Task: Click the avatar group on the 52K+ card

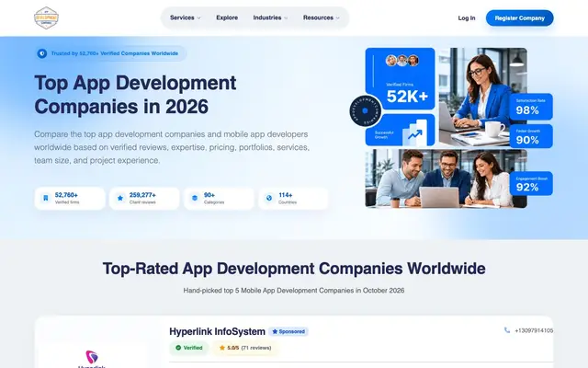Action: (402, 61)
